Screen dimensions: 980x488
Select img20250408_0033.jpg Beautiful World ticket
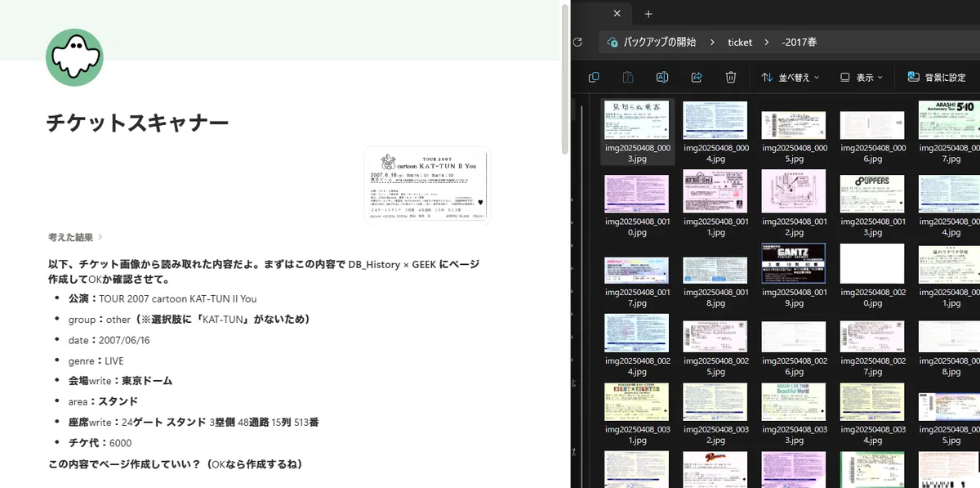point(794,414)
